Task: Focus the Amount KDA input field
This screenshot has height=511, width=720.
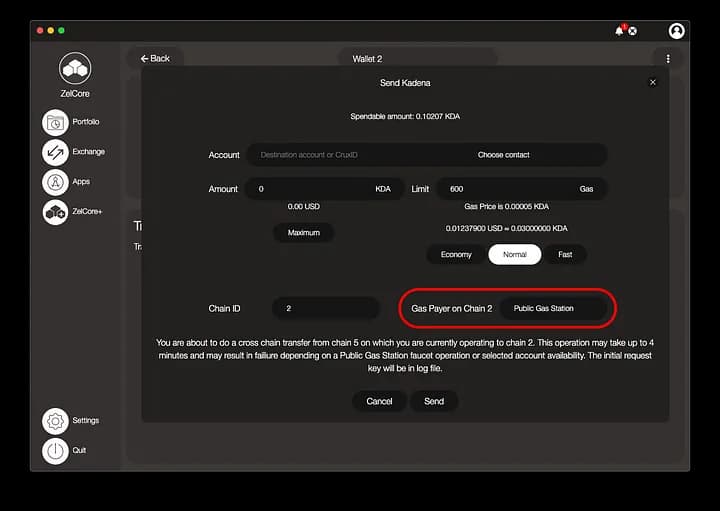Action: coord(324,189)
